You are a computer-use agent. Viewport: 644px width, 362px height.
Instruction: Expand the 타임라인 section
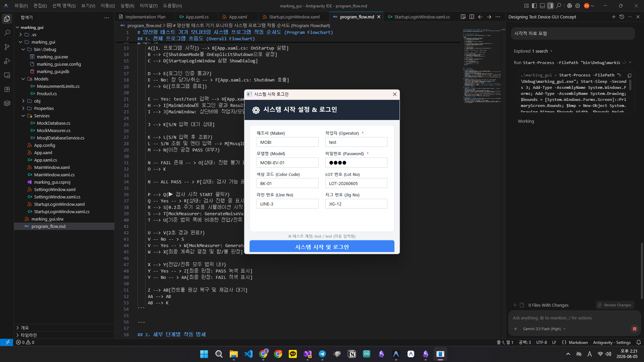pyautogui.click(x=64, y=335)
